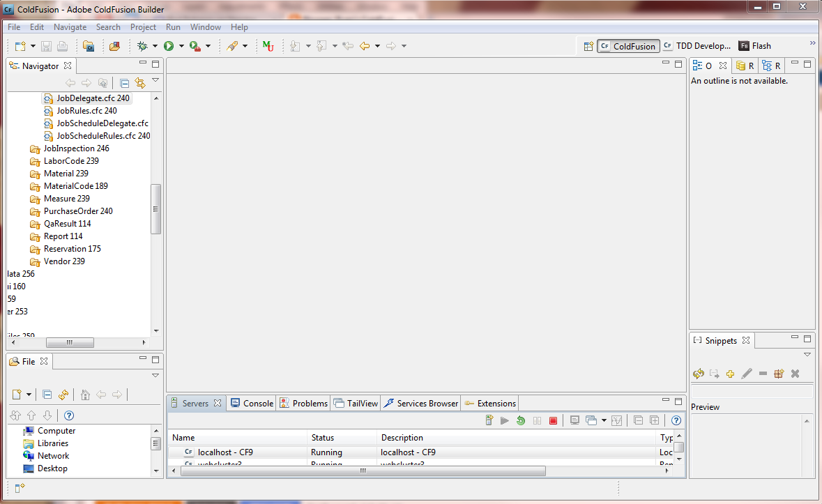Restart localhost server using the green restart icon
Image resolution: width=822 pixels, height=504 pixels.
click(x=520, y=420)
